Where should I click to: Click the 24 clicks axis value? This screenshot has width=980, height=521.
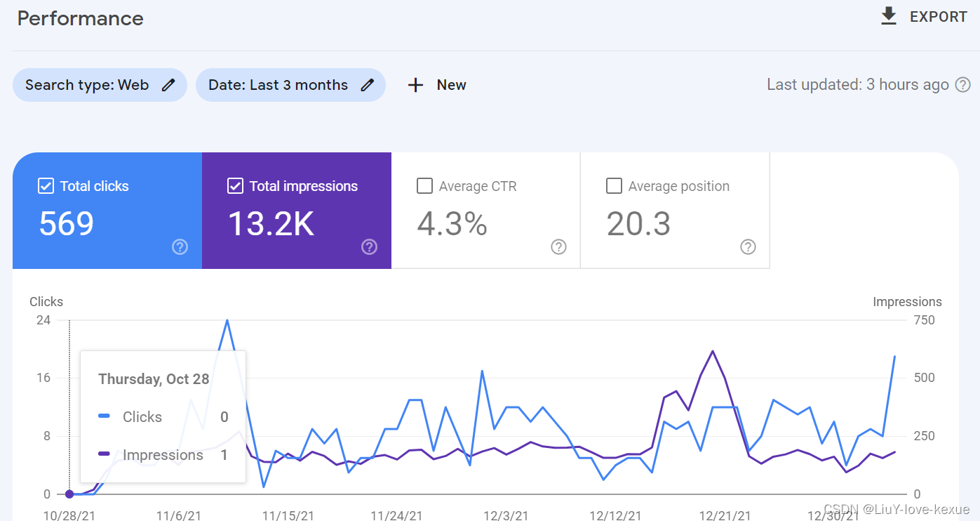tap(43, 320)
